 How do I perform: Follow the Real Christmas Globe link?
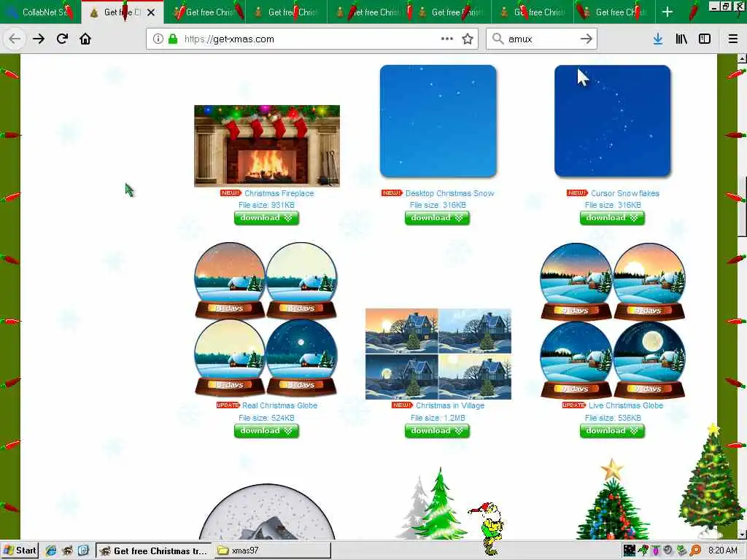point(279,405)
